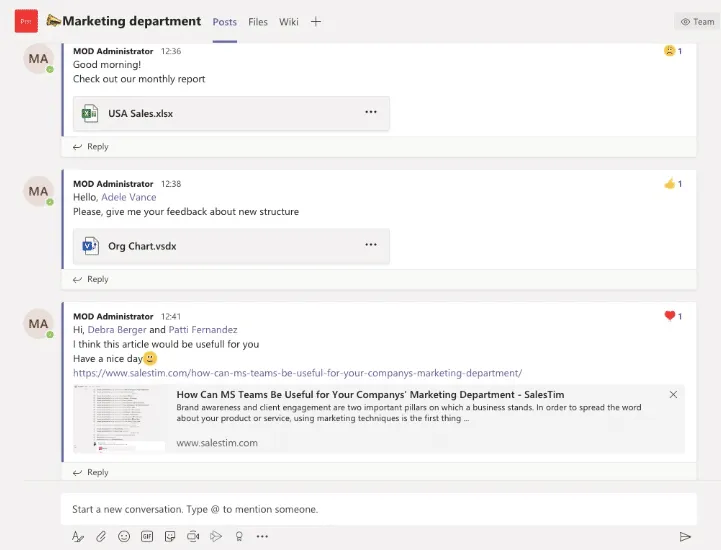Open the Stream icon in compose toolbar
This screenshot has height=550, width=721.
coord(216,536)
